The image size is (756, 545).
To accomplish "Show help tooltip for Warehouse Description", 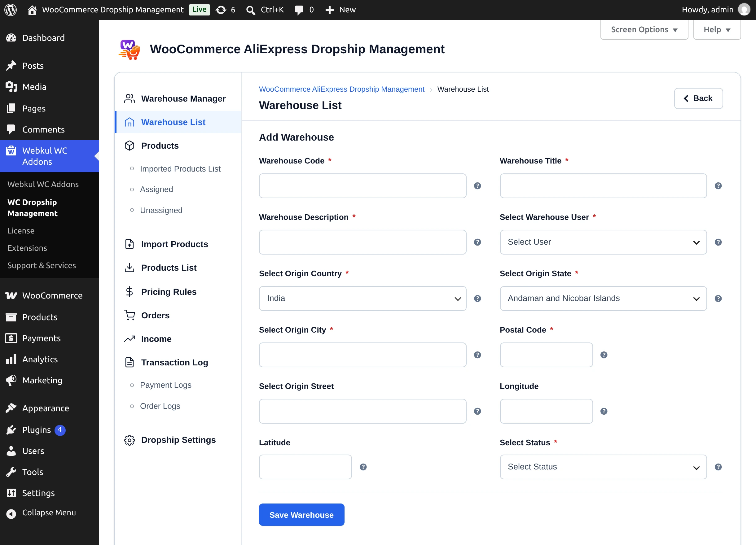I will [x=477, y=242].
